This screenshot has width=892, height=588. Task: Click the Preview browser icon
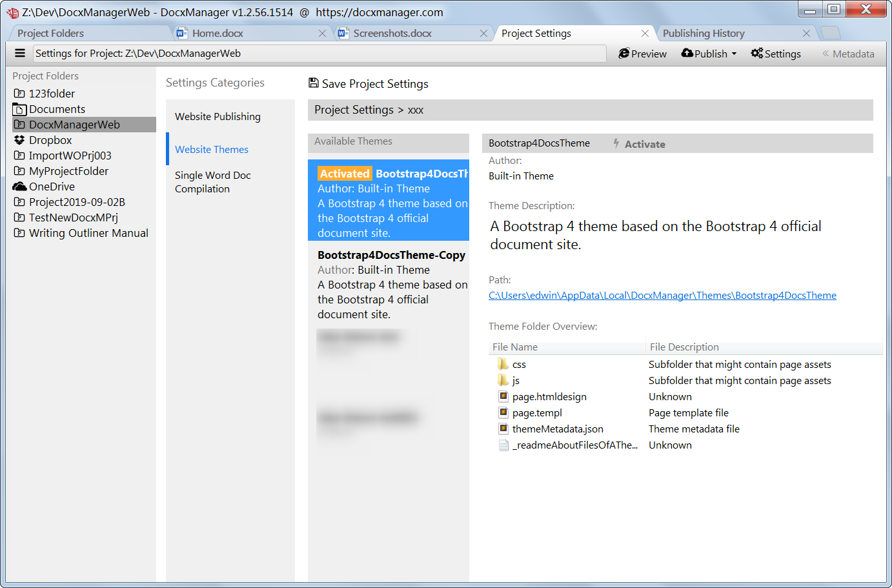tap(624, 54)
